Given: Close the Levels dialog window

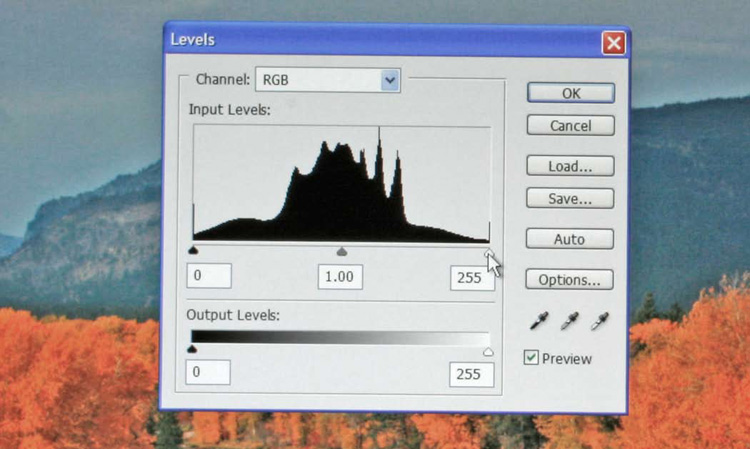Looking at the screenshot, I should point(613,43).
